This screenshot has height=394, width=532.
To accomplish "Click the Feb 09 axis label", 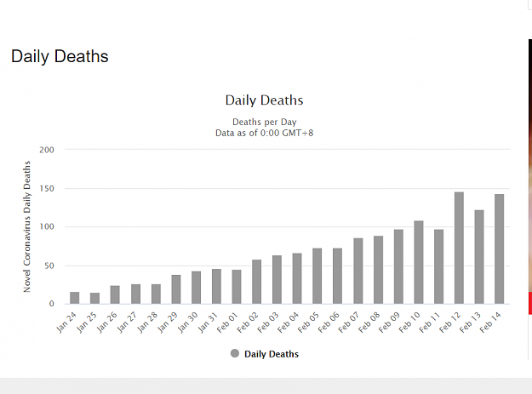I will 389,323.
